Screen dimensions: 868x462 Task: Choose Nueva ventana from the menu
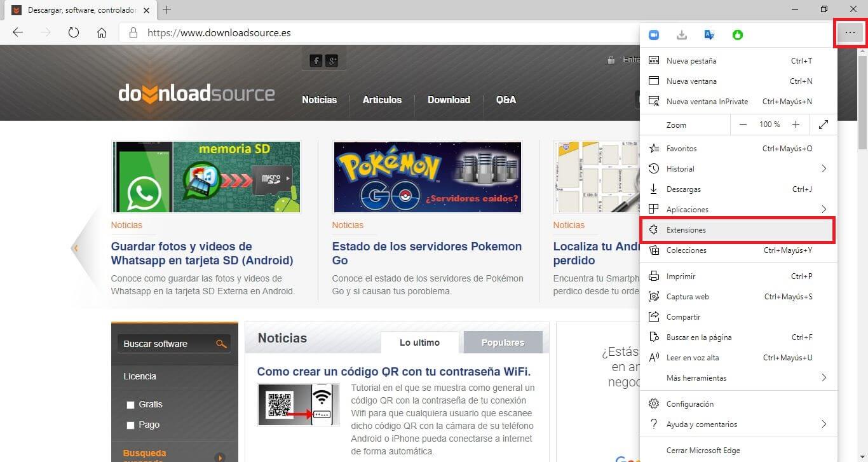tap(738, 81)
